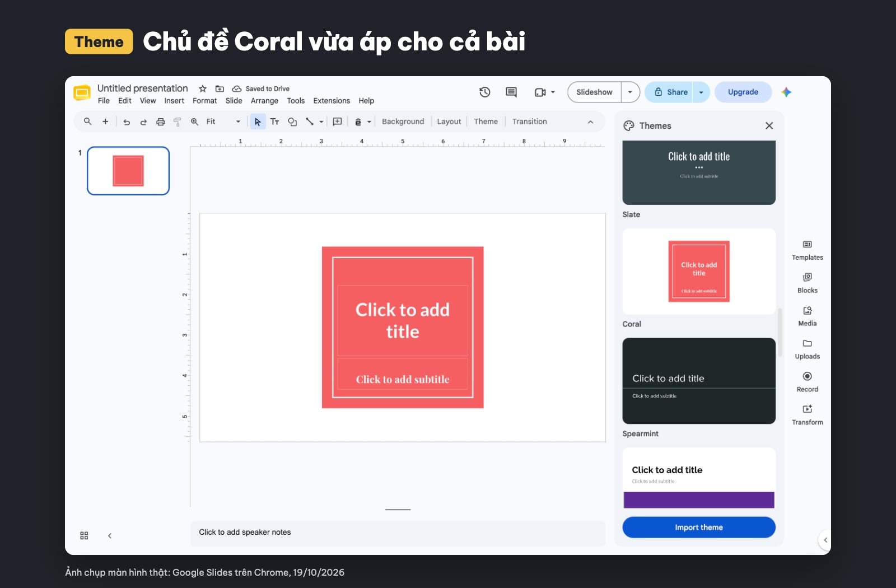Open the Templates side panel
Viewport: 896px width, 588px height.
(x=807, y=250)
